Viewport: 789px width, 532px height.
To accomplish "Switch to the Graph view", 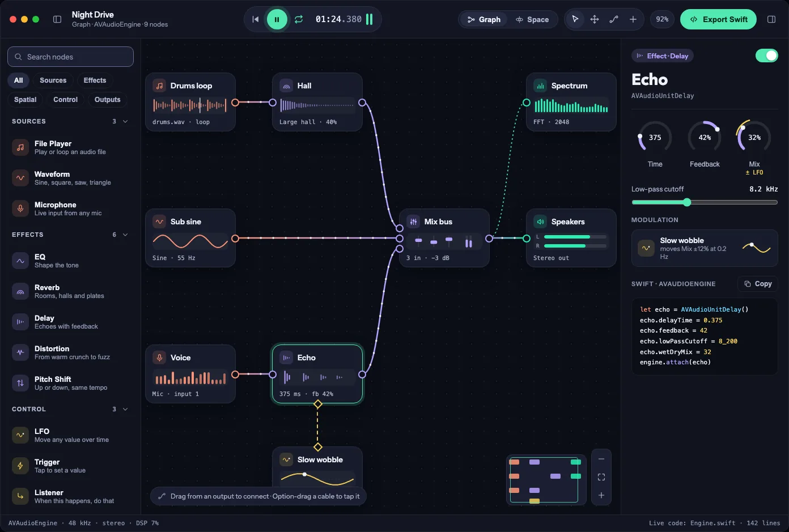I will coord(484,19).
